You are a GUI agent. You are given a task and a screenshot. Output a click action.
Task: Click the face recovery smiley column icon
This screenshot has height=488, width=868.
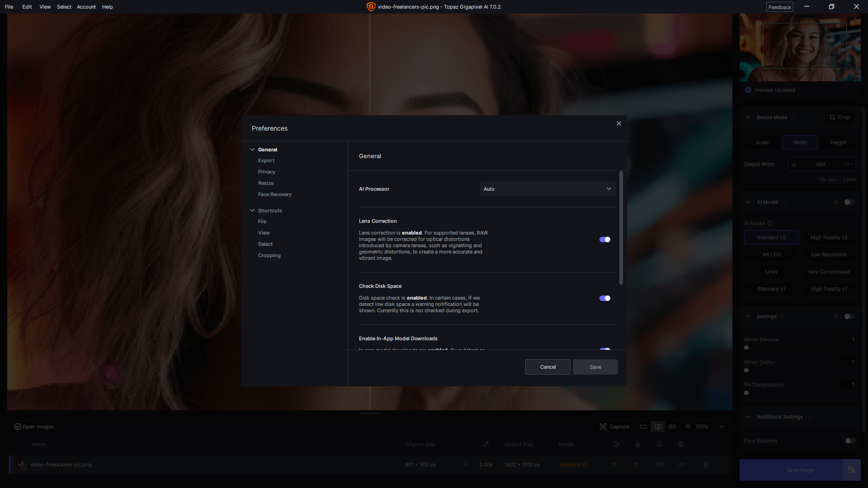pos(660,444)
